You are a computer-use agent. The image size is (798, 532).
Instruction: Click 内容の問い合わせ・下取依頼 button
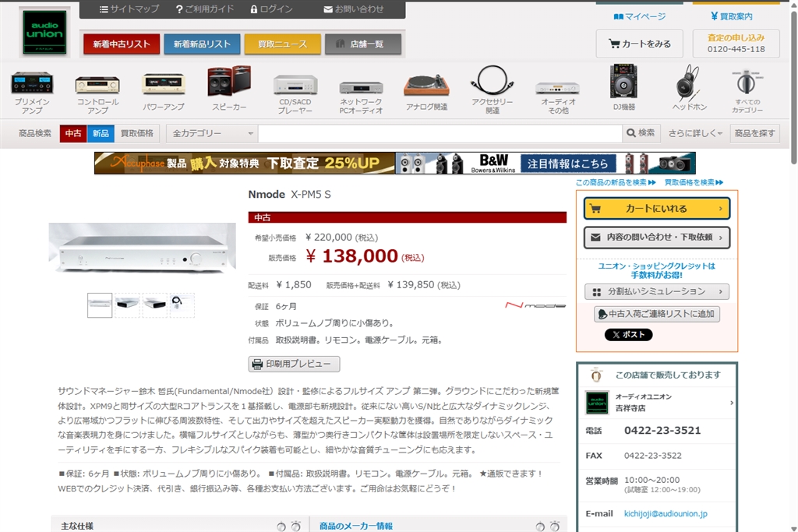656,238
